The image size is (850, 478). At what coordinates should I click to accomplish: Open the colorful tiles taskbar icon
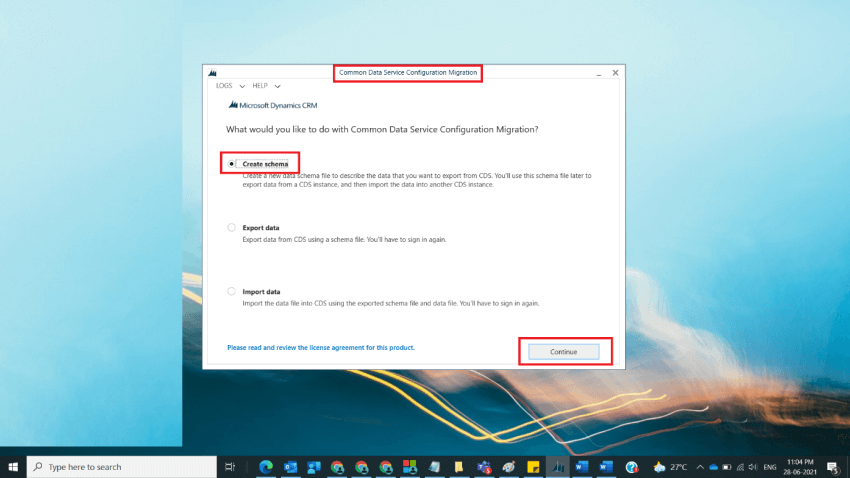(410, 467)
